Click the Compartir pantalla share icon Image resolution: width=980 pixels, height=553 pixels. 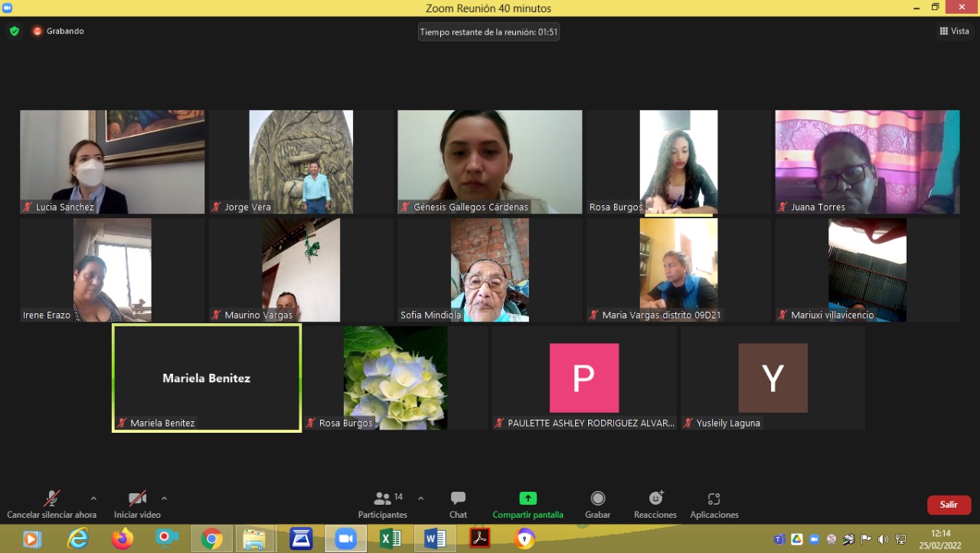point(528,499)
